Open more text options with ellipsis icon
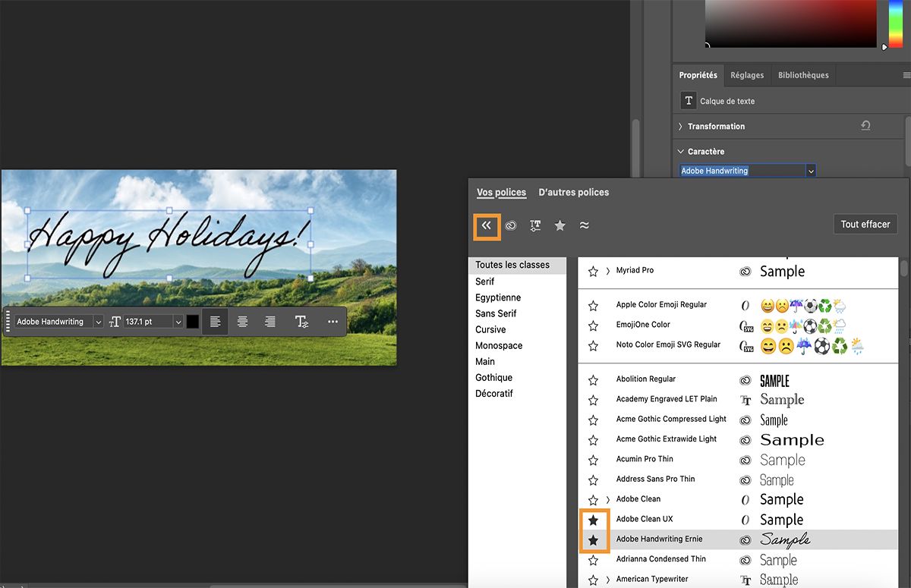This screenshot has width=911, height=588. coord(332,321)
